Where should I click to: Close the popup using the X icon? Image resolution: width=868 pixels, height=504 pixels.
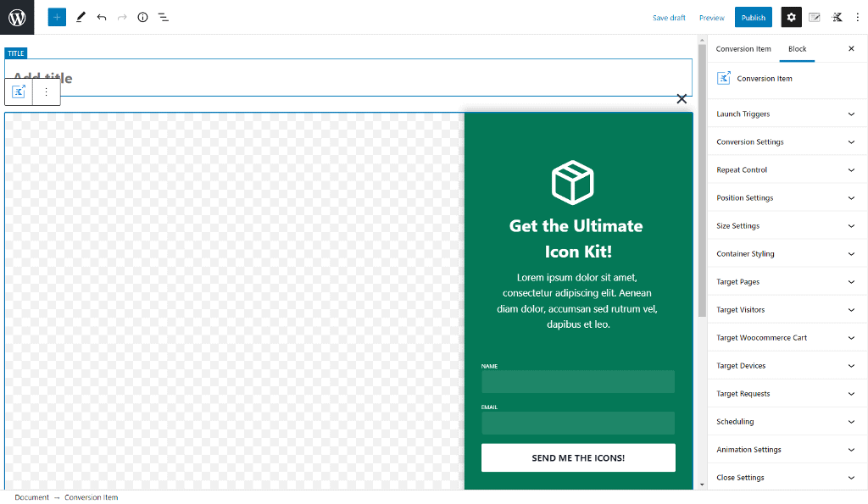coord(682,99)
